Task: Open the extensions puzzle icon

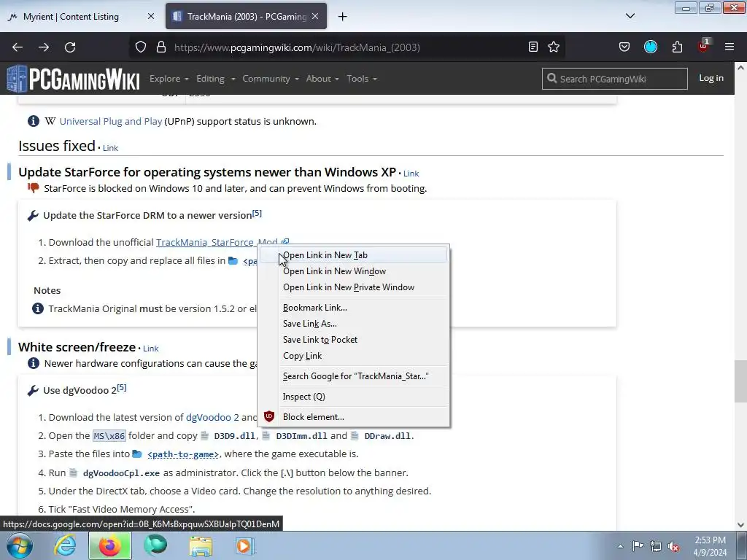Action: [677, 47]
